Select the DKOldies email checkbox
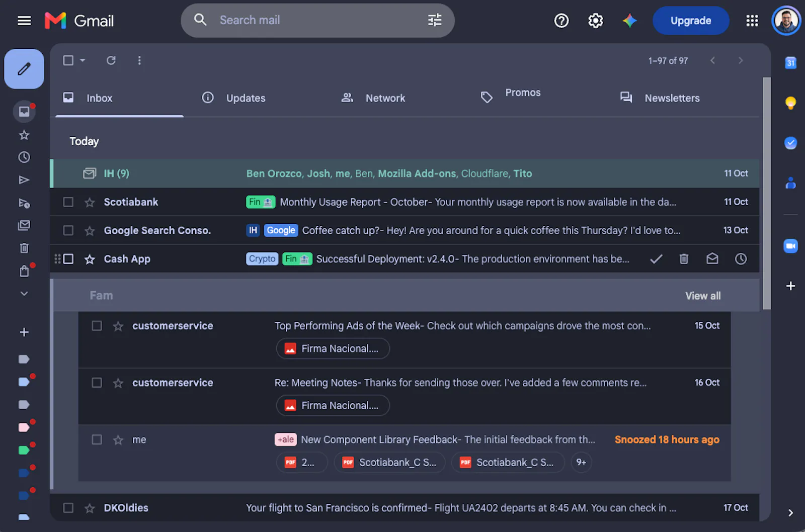This screenshot has width=805, height=532. 68,508
